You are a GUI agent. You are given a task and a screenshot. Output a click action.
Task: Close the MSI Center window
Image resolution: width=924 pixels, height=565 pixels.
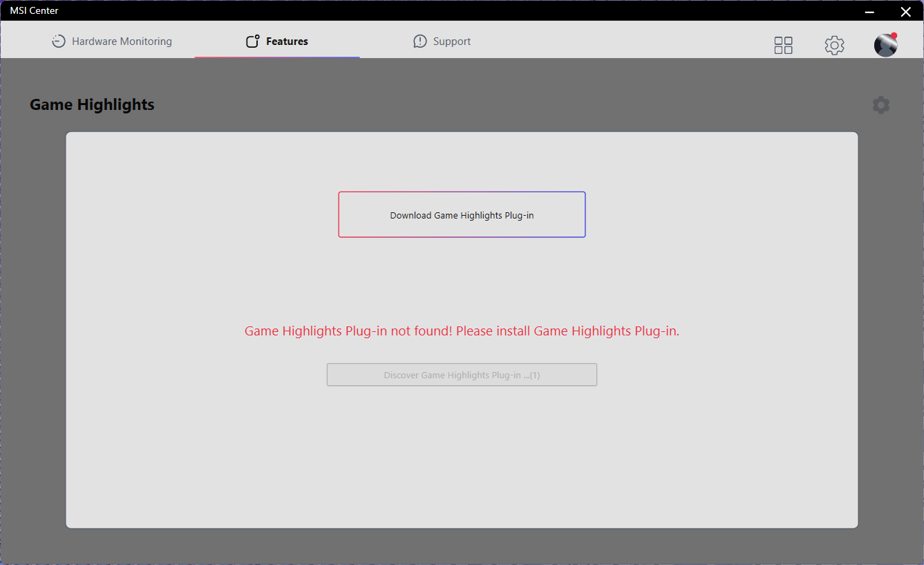[x=905, y=11]
